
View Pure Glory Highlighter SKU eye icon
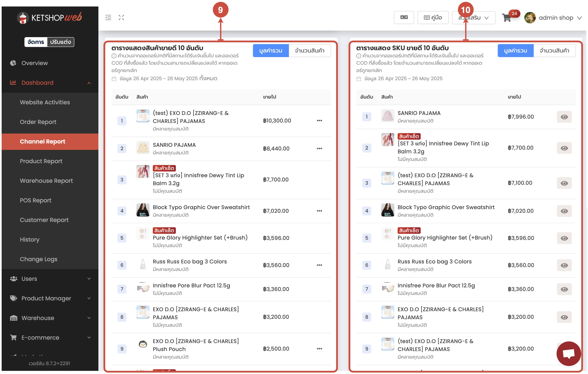[564, 238]
